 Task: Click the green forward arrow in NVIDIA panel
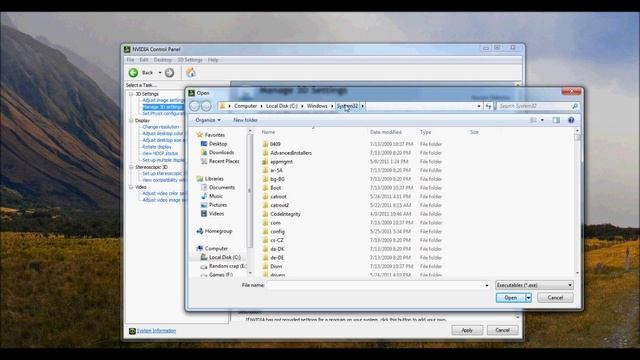click(169, 73)
